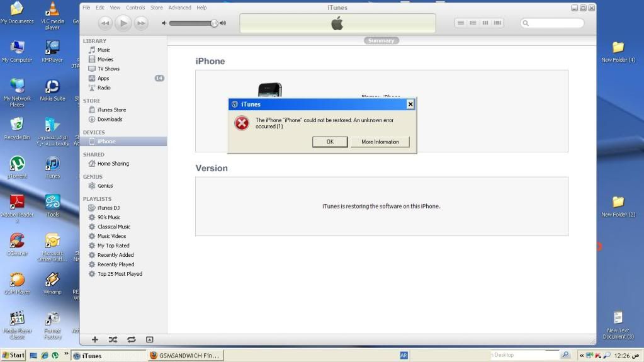The image size is (644, 362).
Task: Show the artwork viewer panel icon
Action: [x=149, y=339]
